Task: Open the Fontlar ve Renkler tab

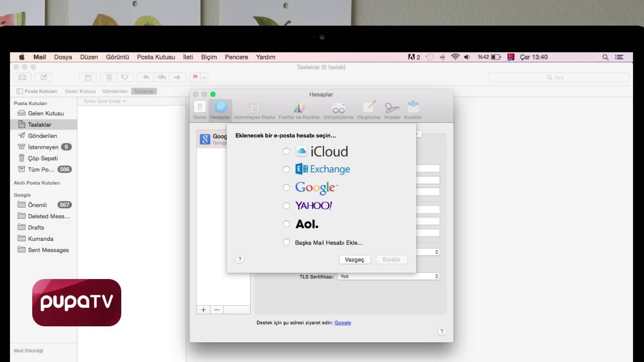Action: tap(299, 111)
